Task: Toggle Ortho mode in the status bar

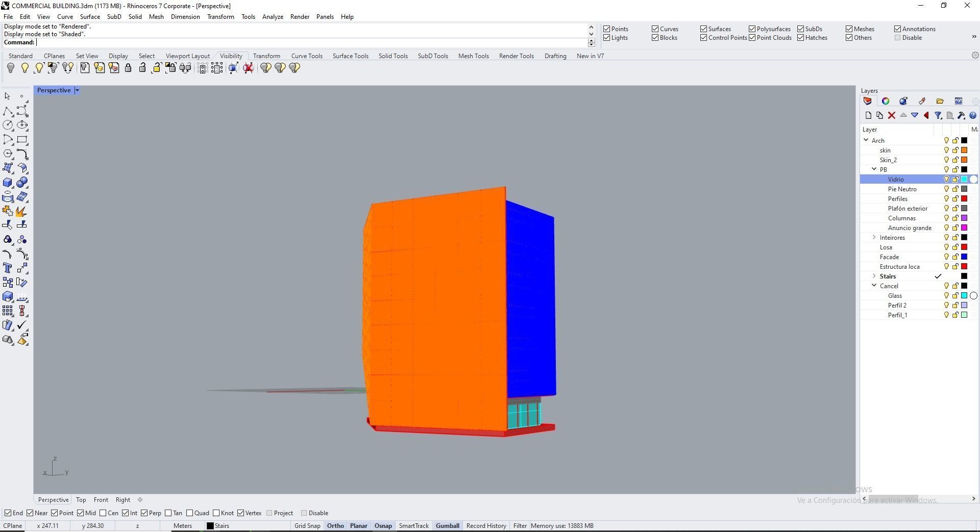Action: pyautogui.click(x=335, y=526)
